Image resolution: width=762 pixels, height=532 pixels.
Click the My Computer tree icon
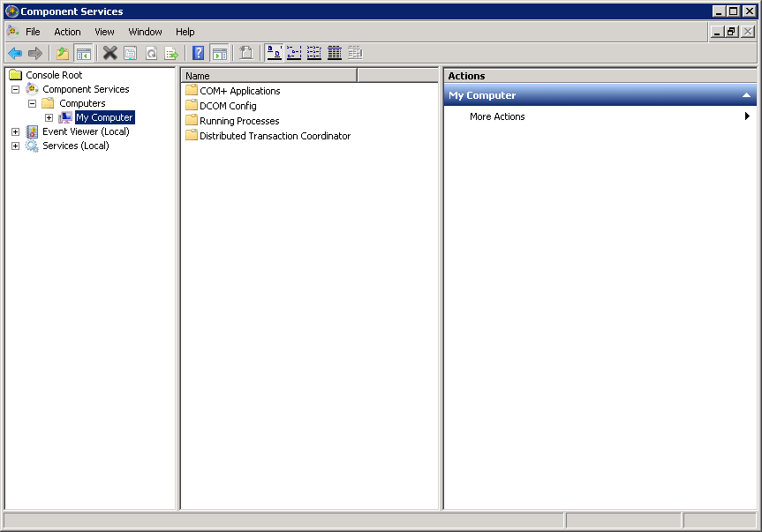[65, 117]
